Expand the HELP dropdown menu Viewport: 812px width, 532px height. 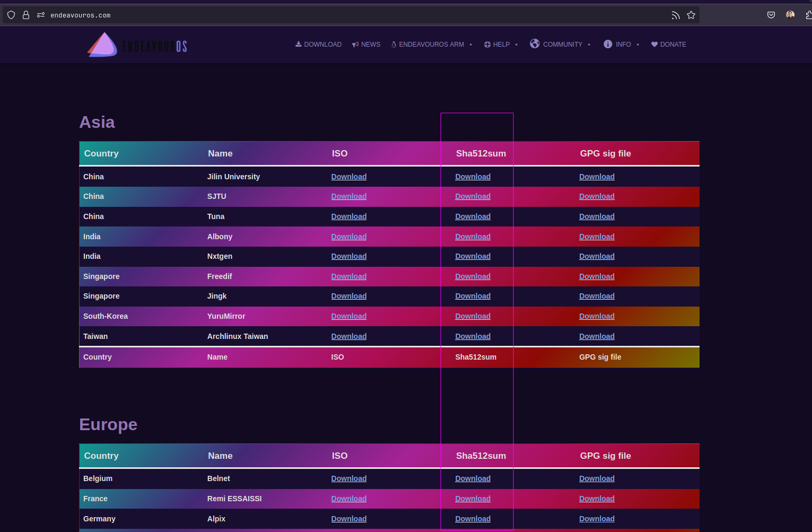tap(501, 45)
